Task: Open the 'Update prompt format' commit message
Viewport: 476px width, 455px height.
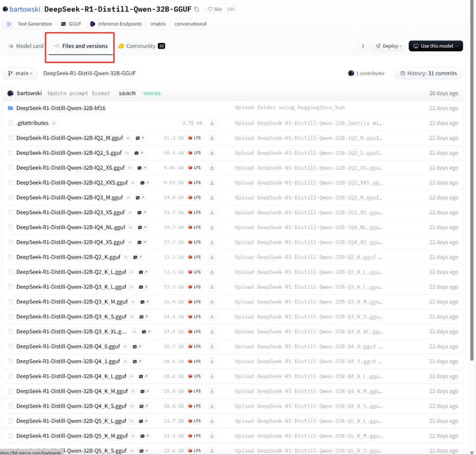Action: (x=78, y=93)
